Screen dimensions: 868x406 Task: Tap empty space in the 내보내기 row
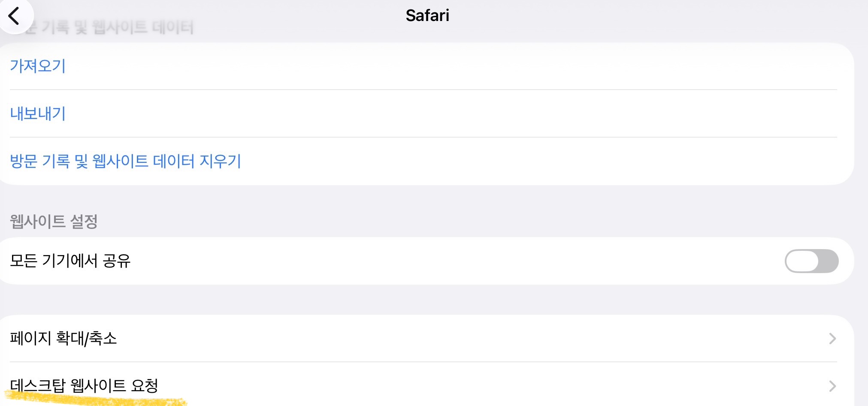coord(429,114)
